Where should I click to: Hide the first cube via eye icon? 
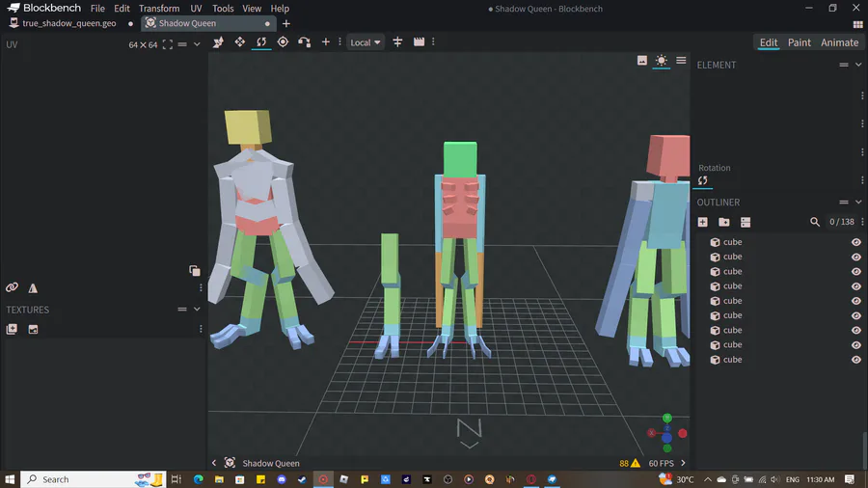pyautogui.click(x=855, y=243)
